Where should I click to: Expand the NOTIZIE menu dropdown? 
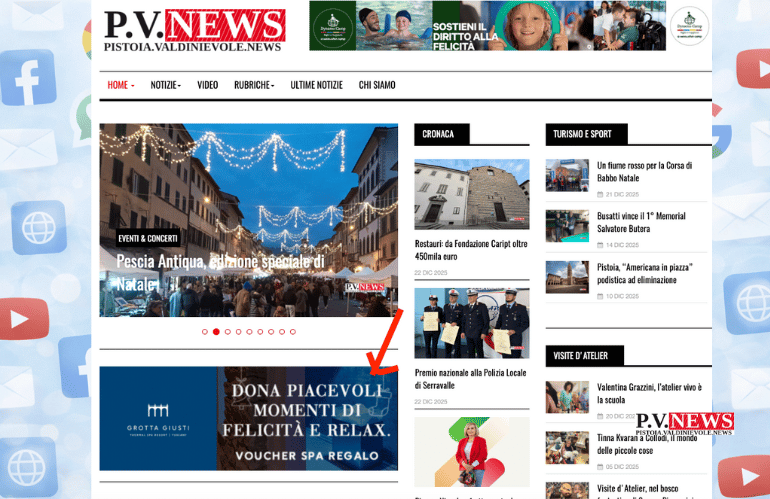(165, 85)
